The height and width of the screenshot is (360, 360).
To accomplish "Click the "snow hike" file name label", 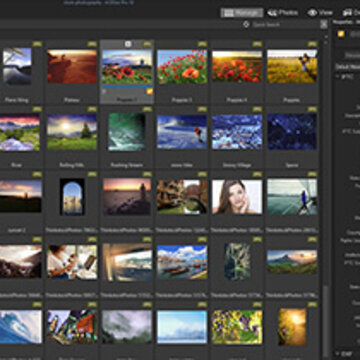I will tap(182, 165).
